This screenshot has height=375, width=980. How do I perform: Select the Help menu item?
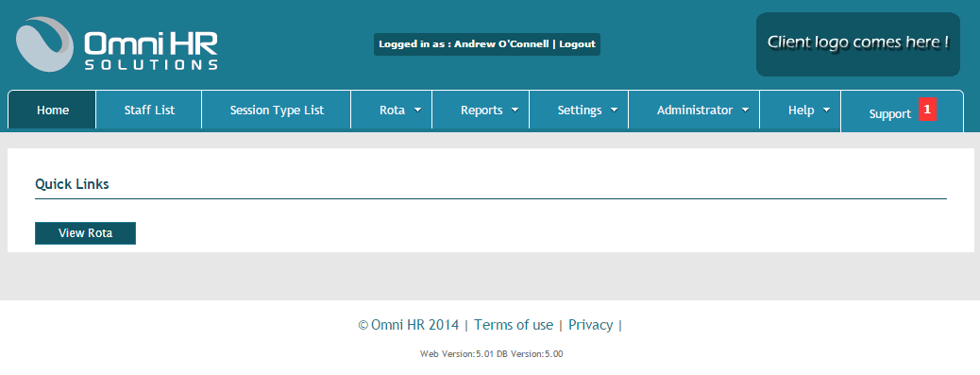pos(801,110)
